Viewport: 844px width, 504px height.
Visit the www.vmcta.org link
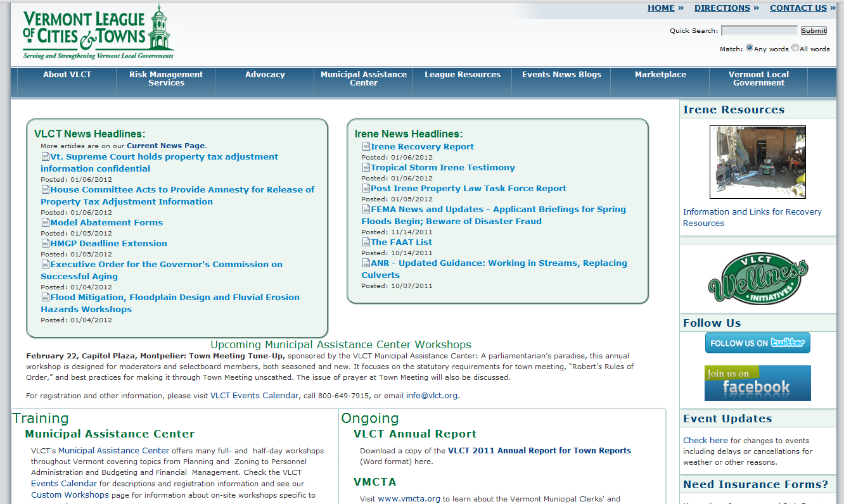click(409, 498)
